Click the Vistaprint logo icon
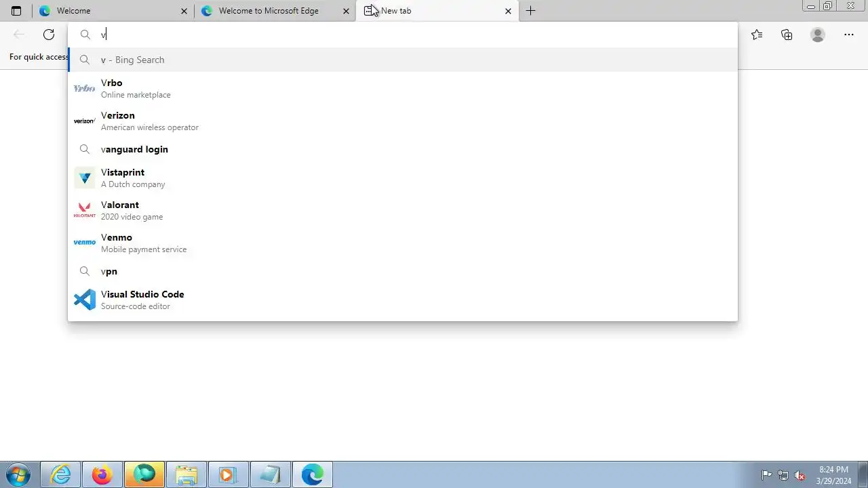Viewport: 868px width, 488px height. (85, 178)
